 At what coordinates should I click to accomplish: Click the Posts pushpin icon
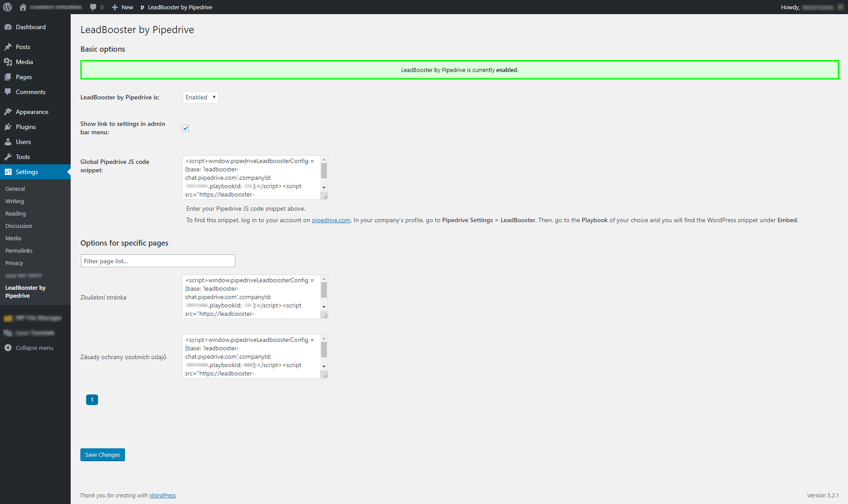(x=8, y=47)
